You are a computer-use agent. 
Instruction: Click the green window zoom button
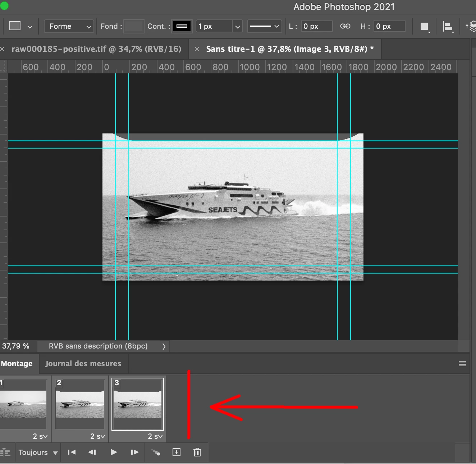[4, 6]
